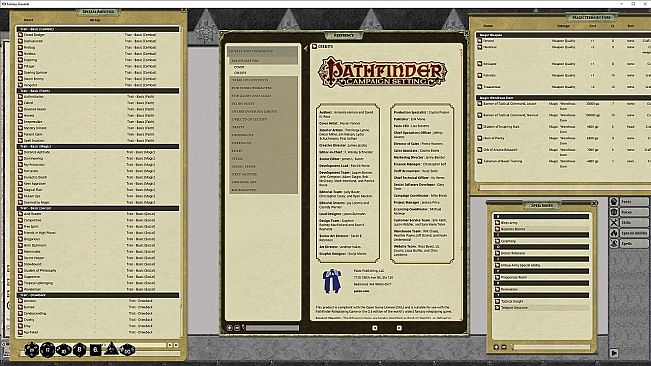This screenshot has width=651, height=366.
Task: Click the link icon beside the Credits heading
Action: click(314, 46)
